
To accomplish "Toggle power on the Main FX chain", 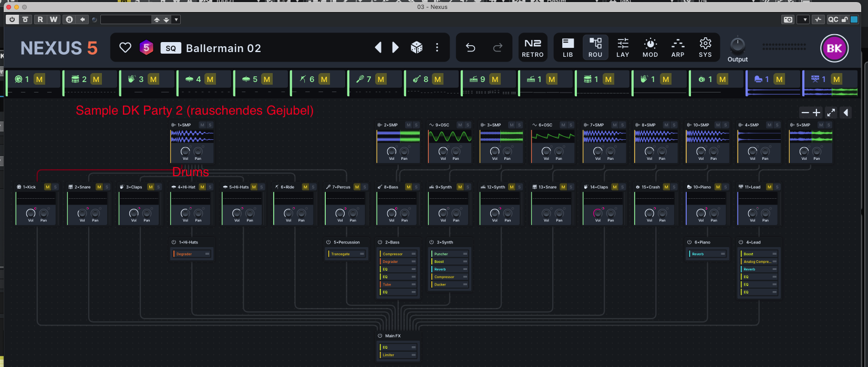I will coord(380,336).
